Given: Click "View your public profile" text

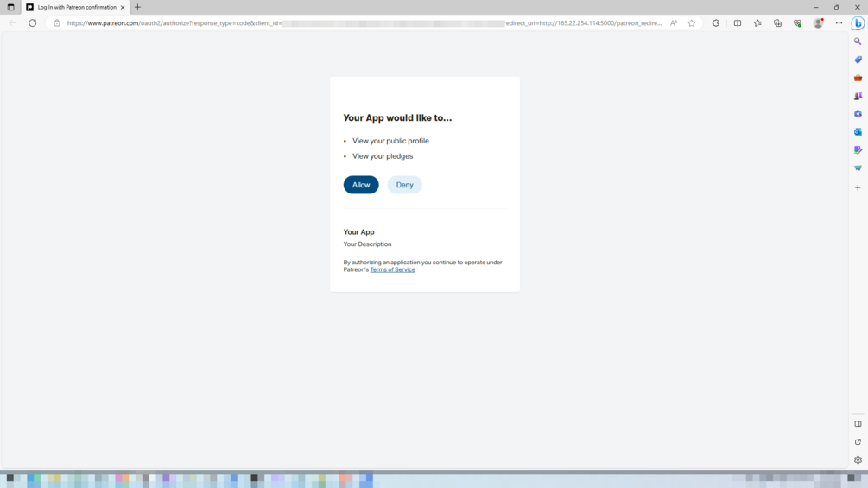Looking at the screenshot, I should 390,141.
